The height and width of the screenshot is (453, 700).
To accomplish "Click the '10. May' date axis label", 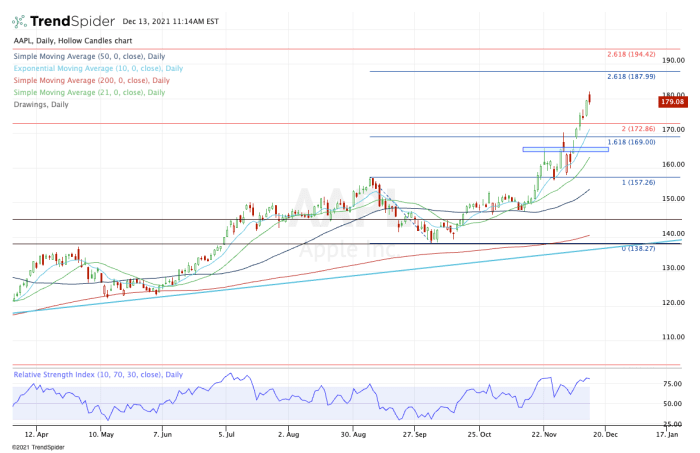I will (101, 434).
